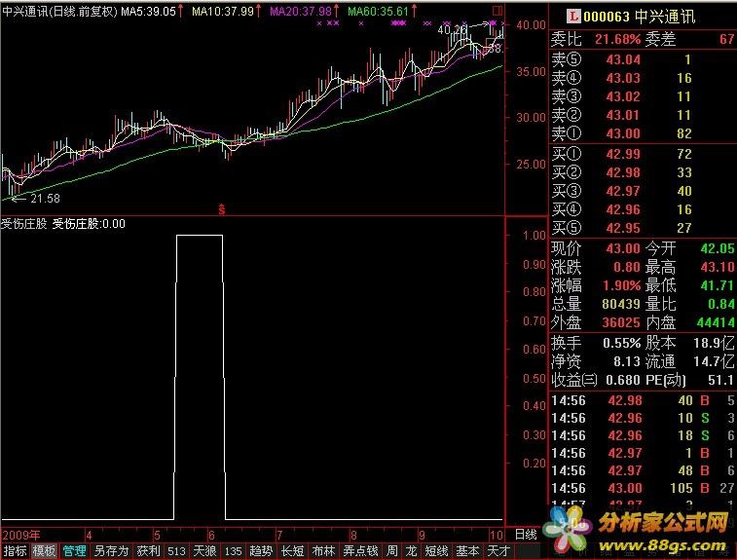Click the MA20:37.98 indicator label
Viewport: 737px width, 560px height.
coord(301,12)
